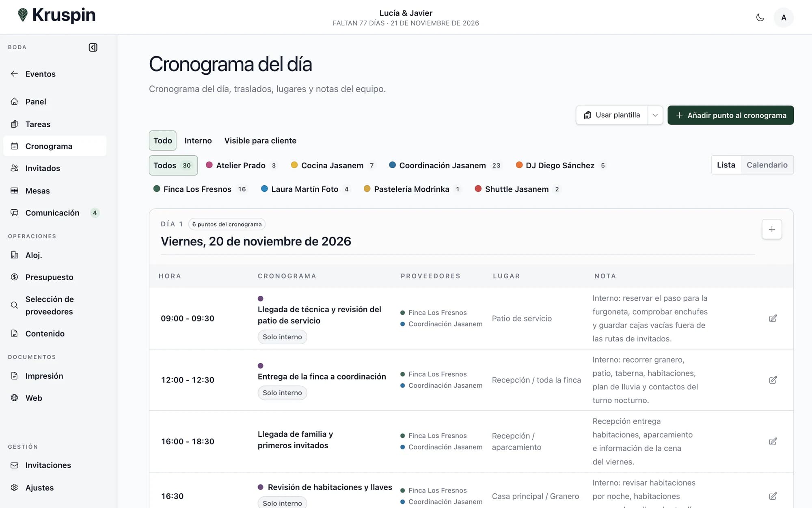Viewport: 812px width, 508px height.
Task: Filter by Pastelería Modrinka
Action: [412, 189]
